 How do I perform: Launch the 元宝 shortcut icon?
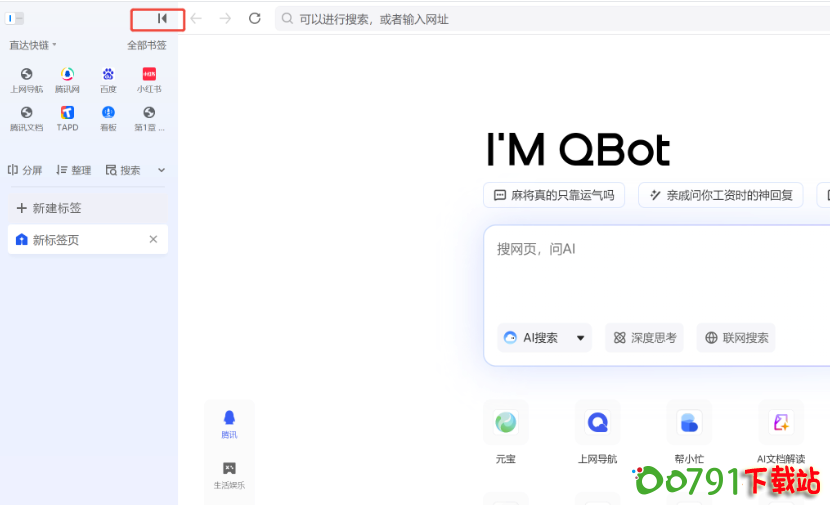coord(505,423)
